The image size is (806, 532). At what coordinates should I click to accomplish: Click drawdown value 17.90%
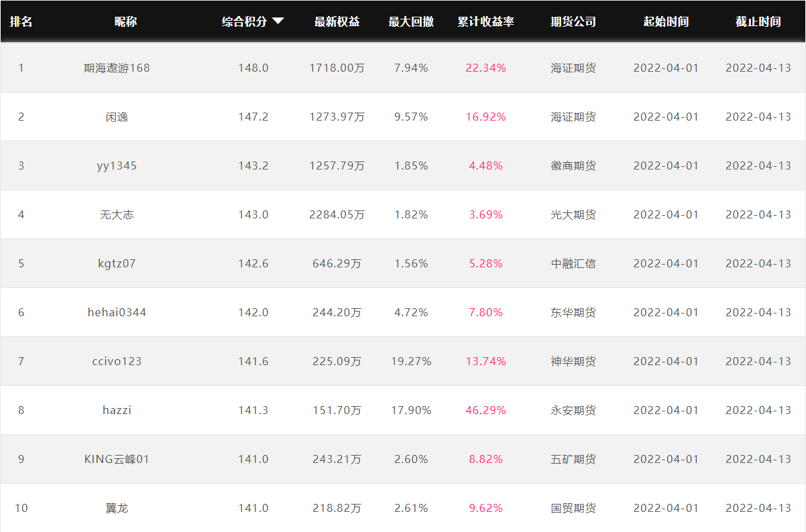pyautogui.click(x=411, y=410)
